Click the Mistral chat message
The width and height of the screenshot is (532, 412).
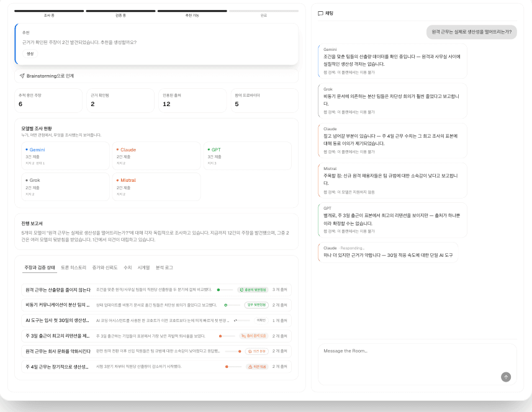tap(392, 181)
